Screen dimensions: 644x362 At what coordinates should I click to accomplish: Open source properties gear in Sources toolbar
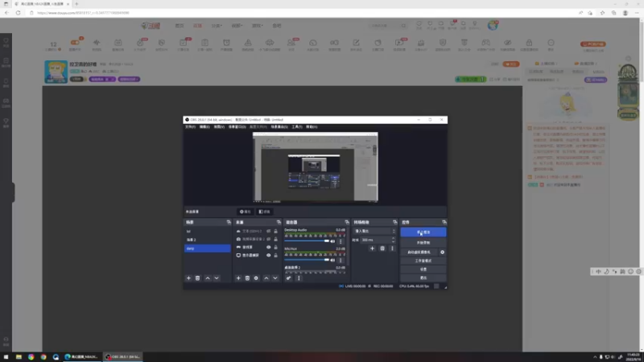[x=256, y=278]
